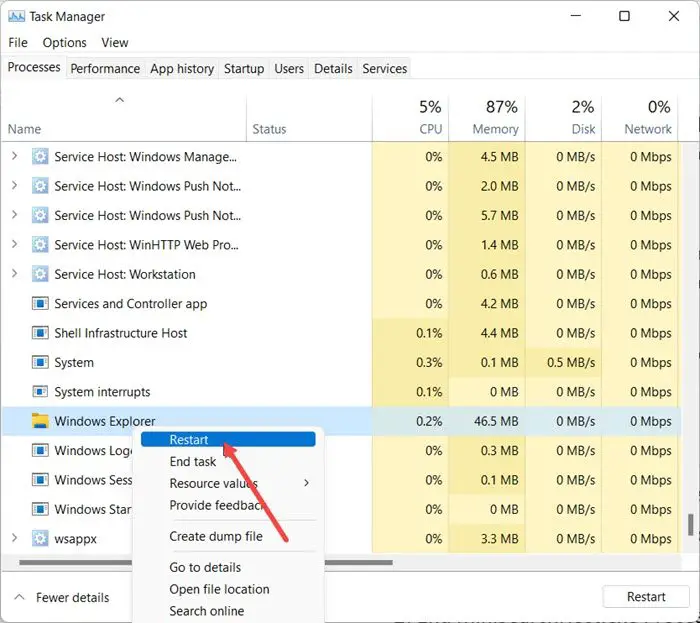Click the System interrupts process icon

coord(40,392)
